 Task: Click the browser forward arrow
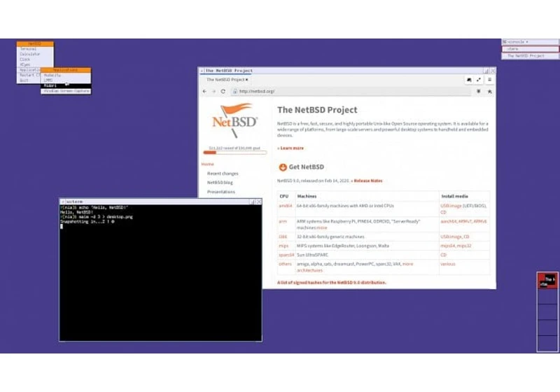(214, 92)
